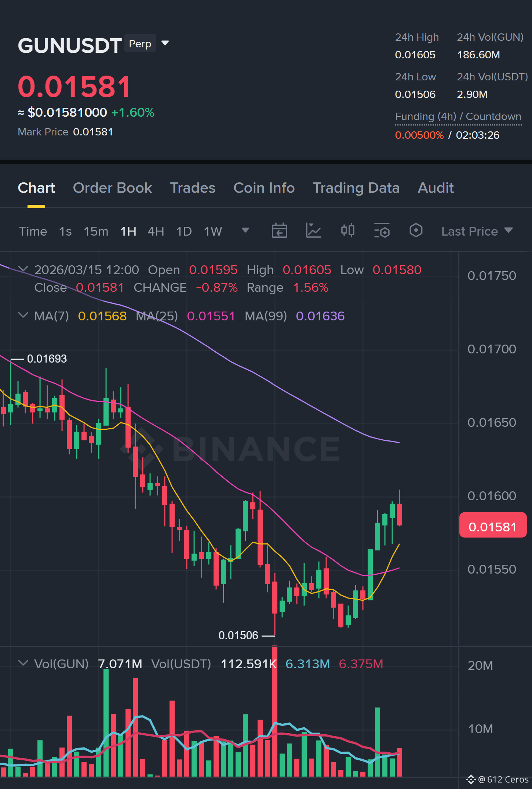Image resolution: width=532 pixels, height=789 pixels.
Task: Select the 4H interval
Action: pos(156,231)
